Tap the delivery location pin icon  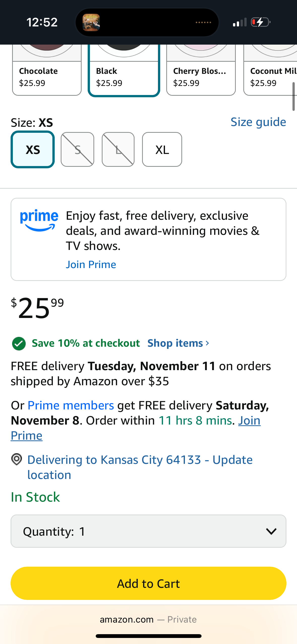17,459
